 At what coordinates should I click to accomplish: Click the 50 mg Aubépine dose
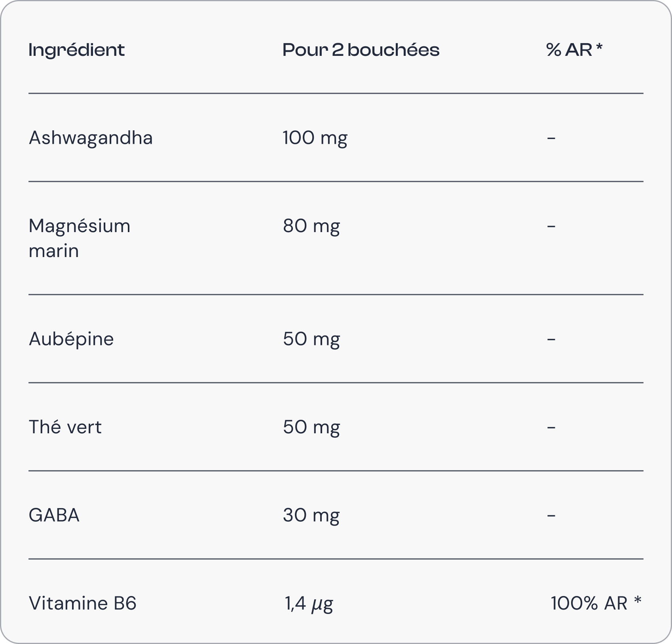point(311,339)
